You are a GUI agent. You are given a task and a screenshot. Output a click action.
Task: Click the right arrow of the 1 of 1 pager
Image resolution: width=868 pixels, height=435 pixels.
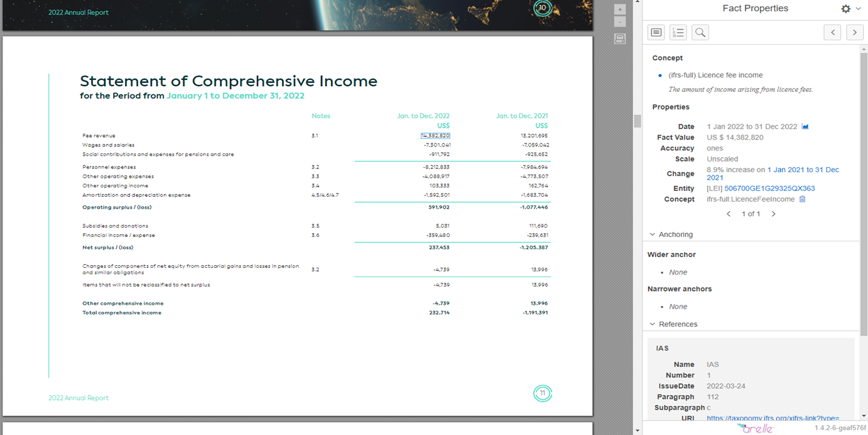[773, 214]
